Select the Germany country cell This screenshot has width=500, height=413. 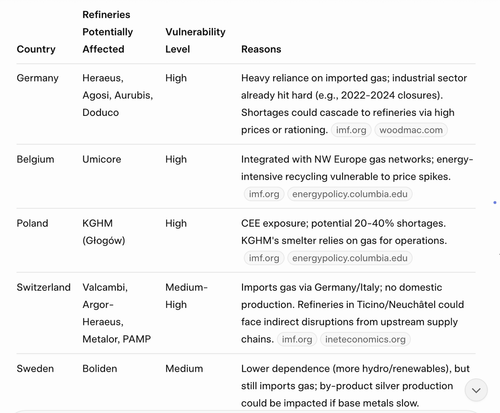(x=38, y=78)
